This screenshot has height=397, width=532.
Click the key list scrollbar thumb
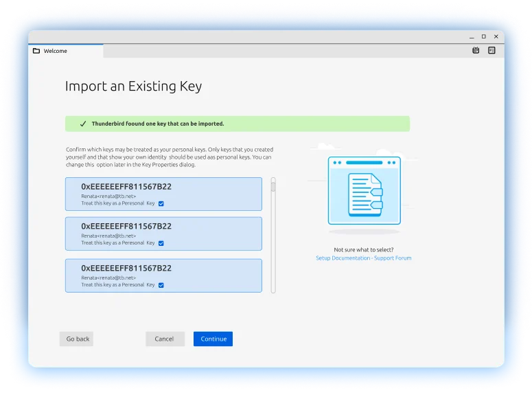pos(273,186)
